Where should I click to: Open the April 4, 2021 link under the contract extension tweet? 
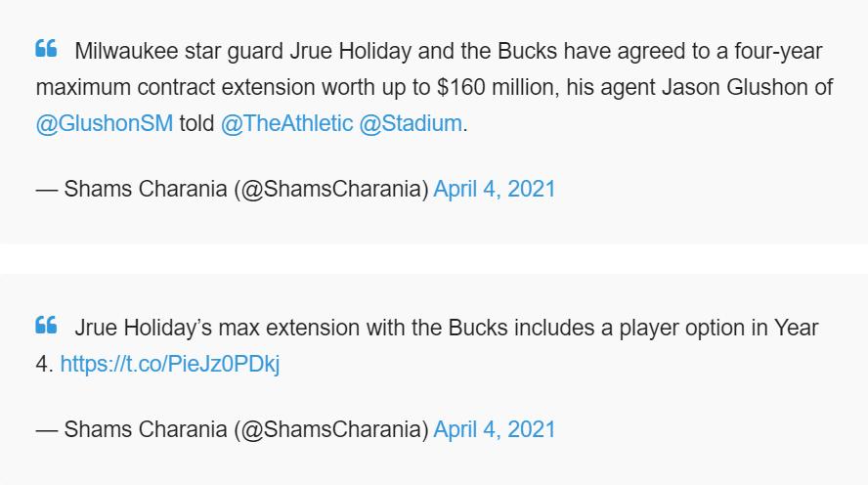(494, 189)
